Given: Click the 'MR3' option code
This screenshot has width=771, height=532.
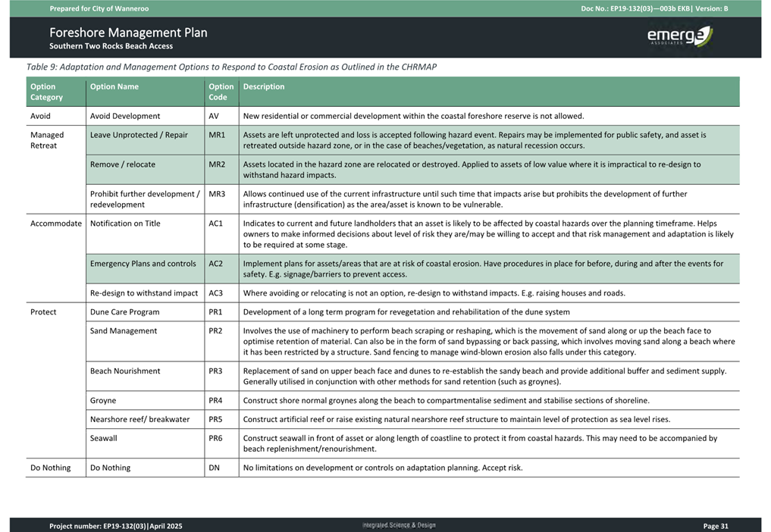Looking at the screenshot, I should pos(217,194).
